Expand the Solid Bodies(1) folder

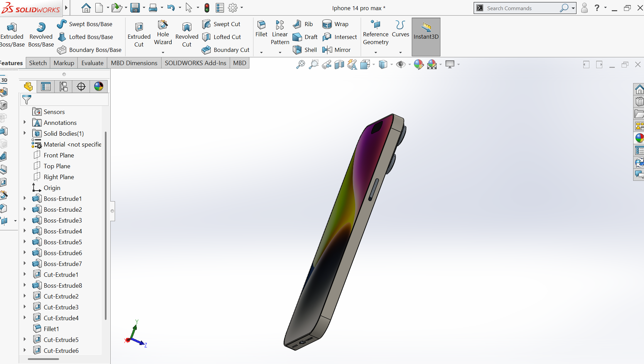pos(25,133)
